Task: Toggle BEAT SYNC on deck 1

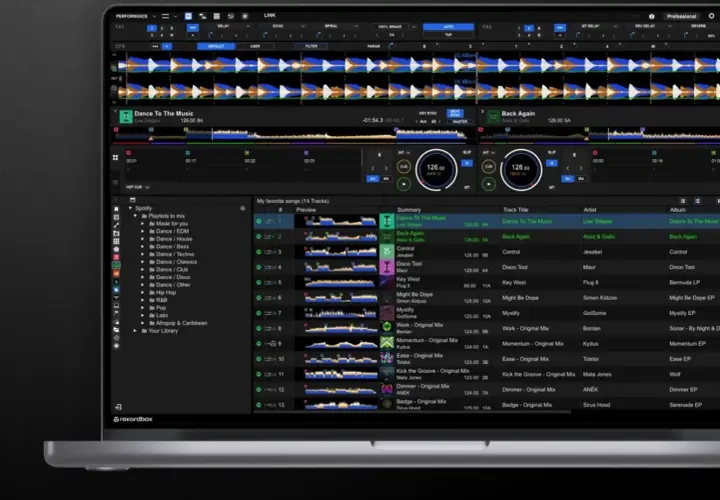Action: coord(455,113)
